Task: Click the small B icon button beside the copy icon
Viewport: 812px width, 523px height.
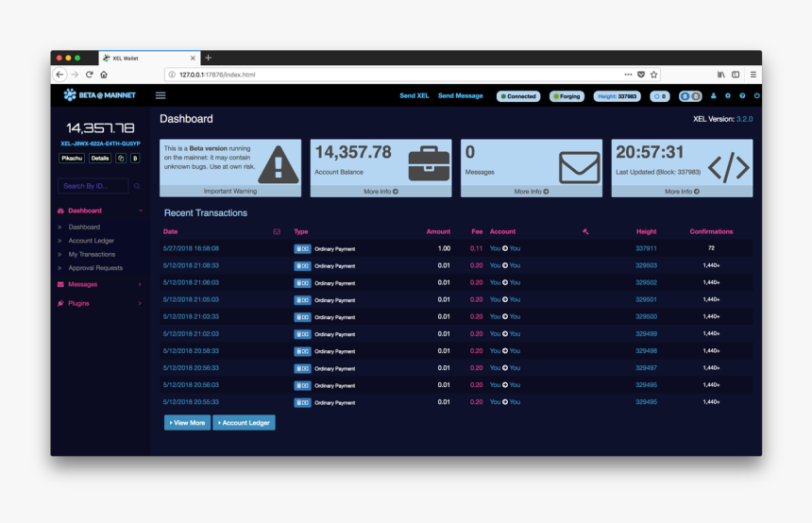Action: point(135,158)
